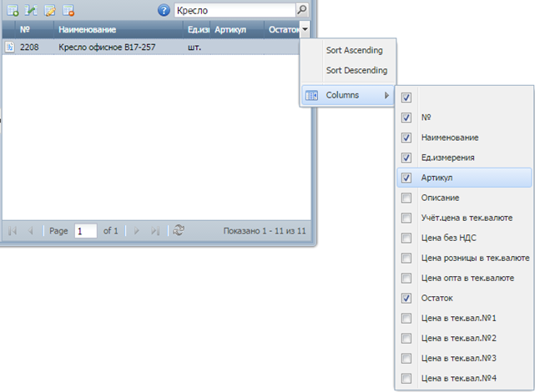
Task: Click the шт. unit cell
Action: coord(197,47)
